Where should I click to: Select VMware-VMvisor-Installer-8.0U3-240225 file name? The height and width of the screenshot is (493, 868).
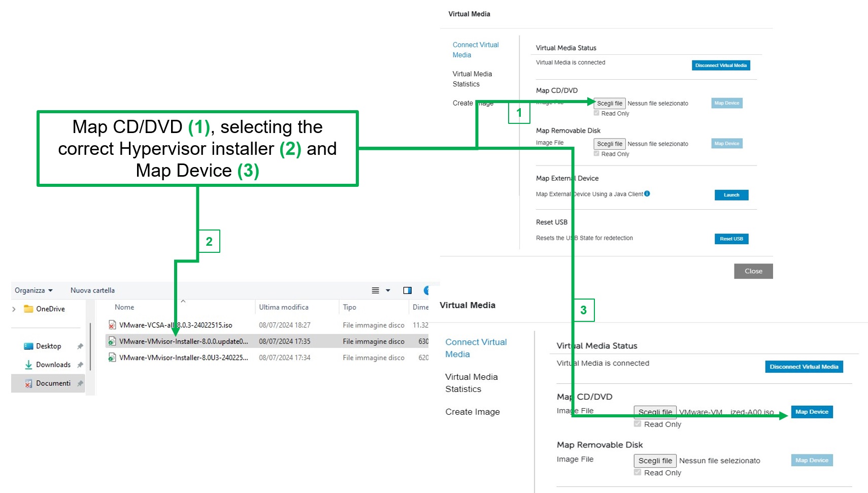point(184,357)
